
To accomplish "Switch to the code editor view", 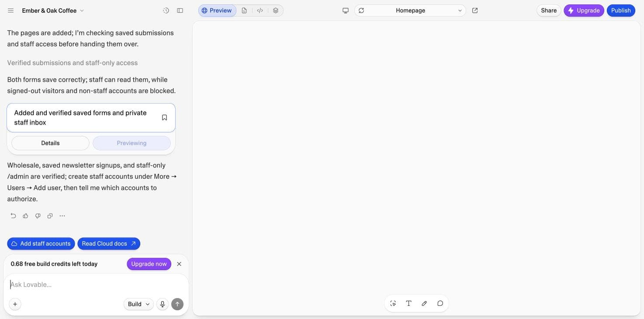I will click(x=260, y=10).
